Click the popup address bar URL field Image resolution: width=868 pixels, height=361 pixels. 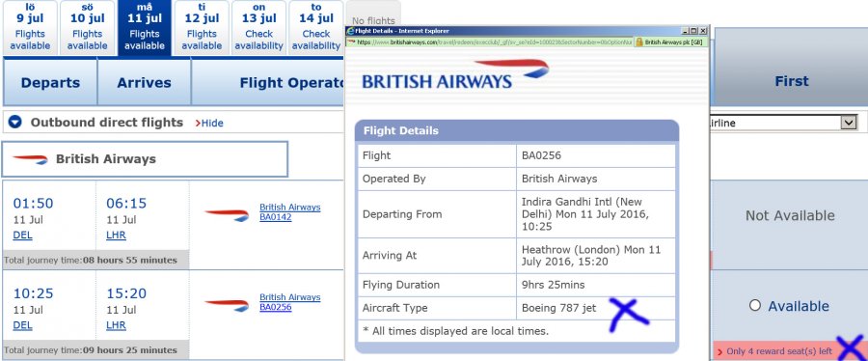click(x=494, y=42)
